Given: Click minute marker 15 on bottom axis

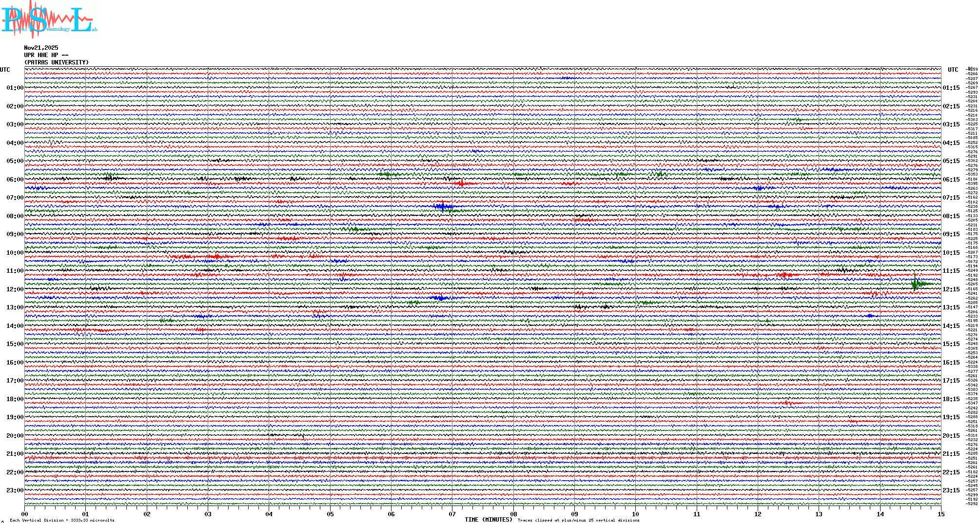Looking at the screenshot, I should click(941, 514).
